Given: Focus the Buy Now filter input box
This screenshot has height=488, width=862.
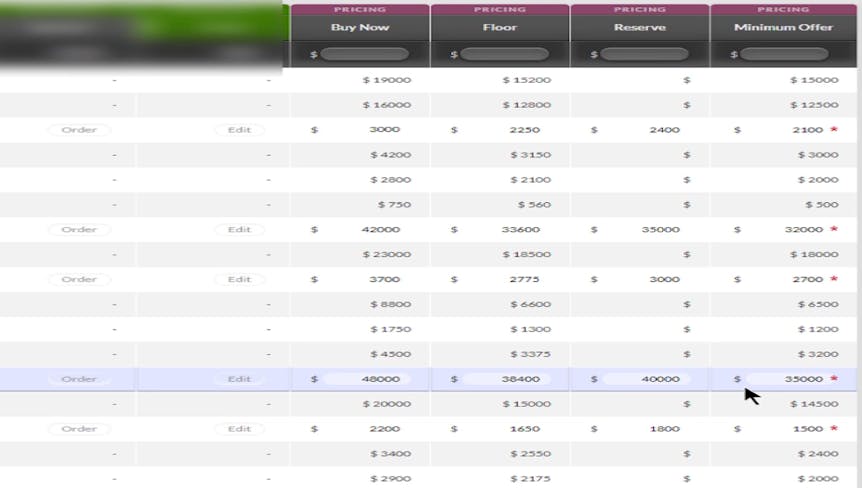Looking at the screenshot, I should (x=364, y=54).
